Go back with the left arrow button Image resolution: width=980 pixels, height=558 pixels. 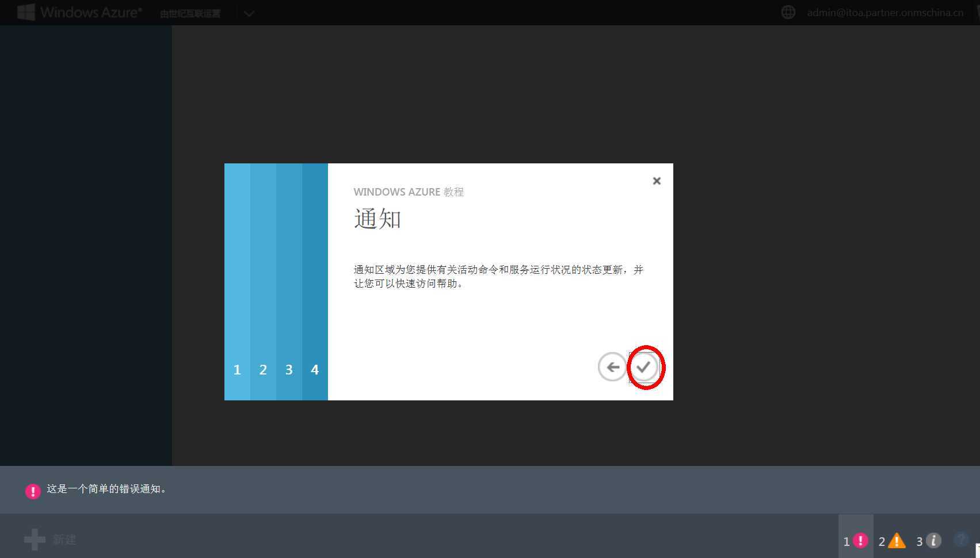612,367
